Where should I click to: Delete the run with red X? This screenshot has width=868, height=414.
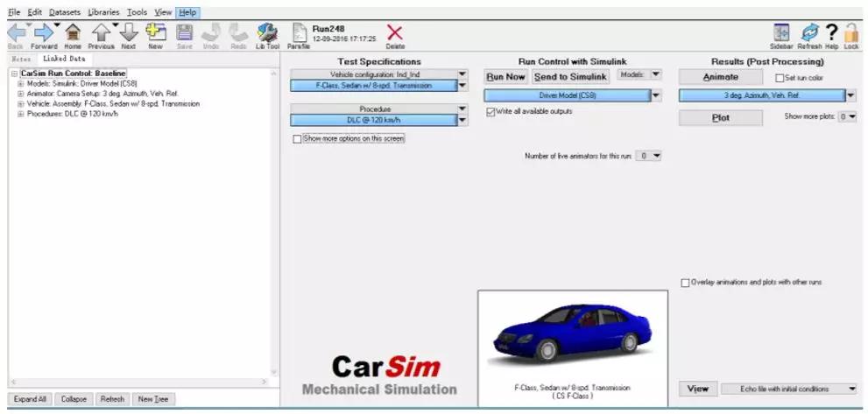point(395,33)
